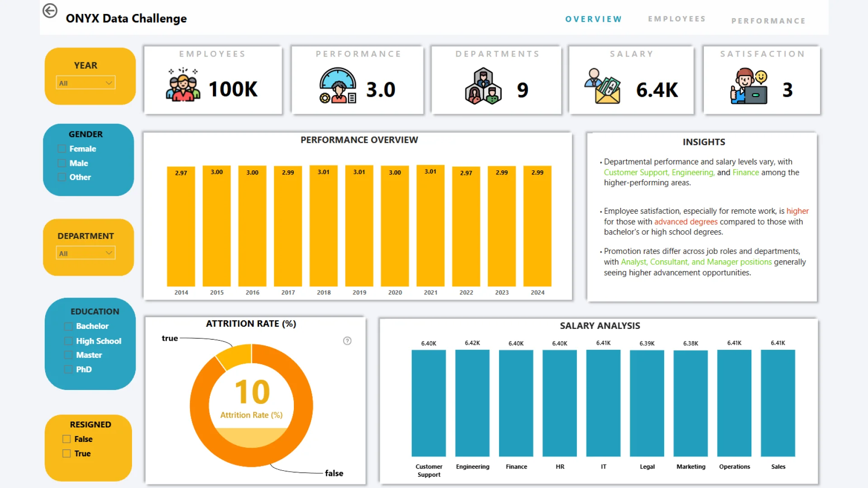Check the Female gender checkbox
This screenshot has width=868, height=488.
[62, 149]
